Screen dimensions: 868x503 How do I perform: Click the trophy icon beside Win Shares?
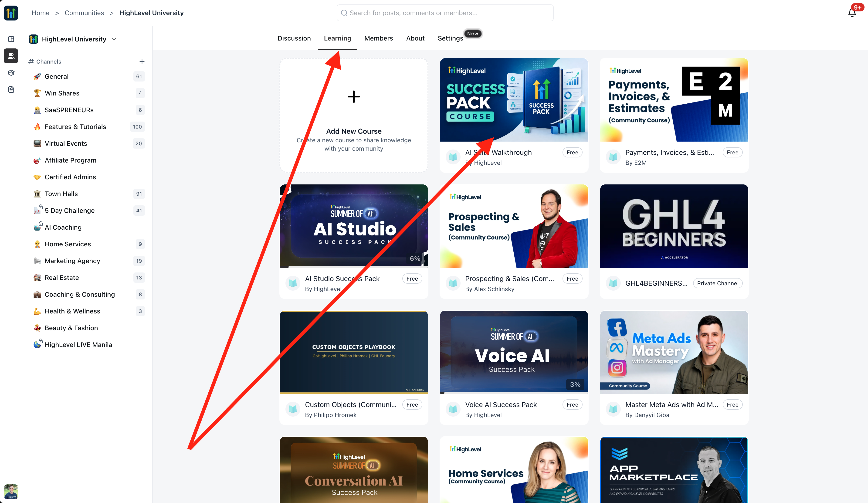pos(37,93)
